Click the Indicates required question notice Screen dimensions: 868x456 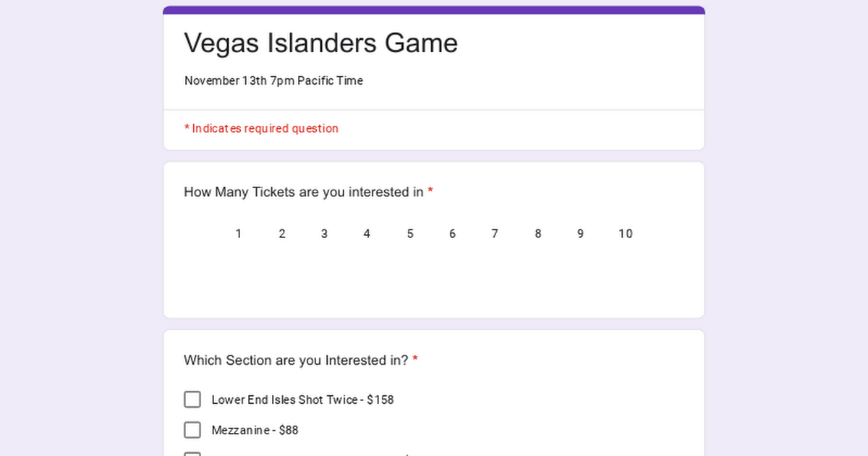(x=261, y=128)
